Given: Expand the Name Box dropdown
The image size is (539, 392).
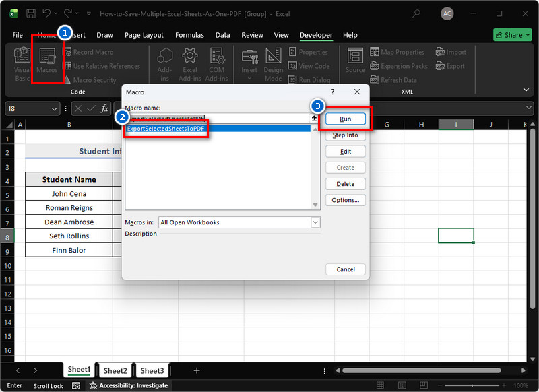Looking at the screenshot, I should [54, 109].
